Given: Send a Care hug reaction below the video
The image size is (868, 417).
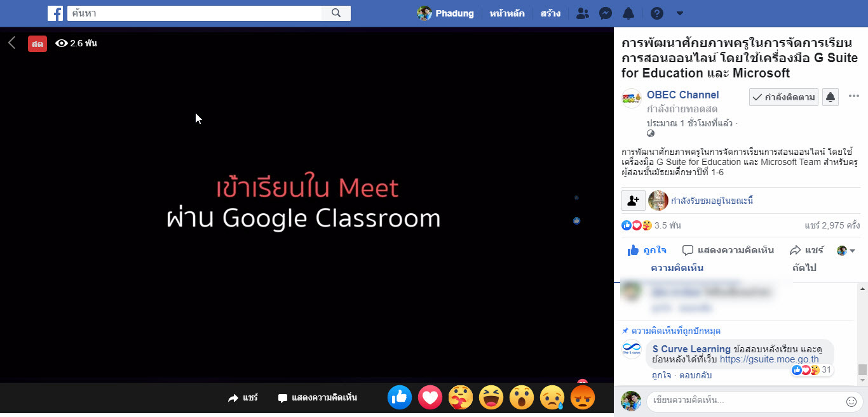Looking at the screenshot, I should (x=461, y=397).
